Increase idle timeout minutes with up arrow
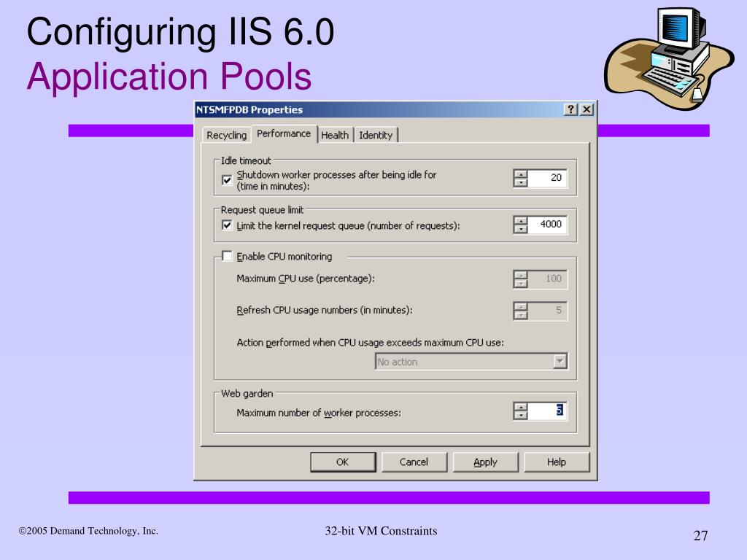This screenshot has height=560, width=747. point(521,174)
